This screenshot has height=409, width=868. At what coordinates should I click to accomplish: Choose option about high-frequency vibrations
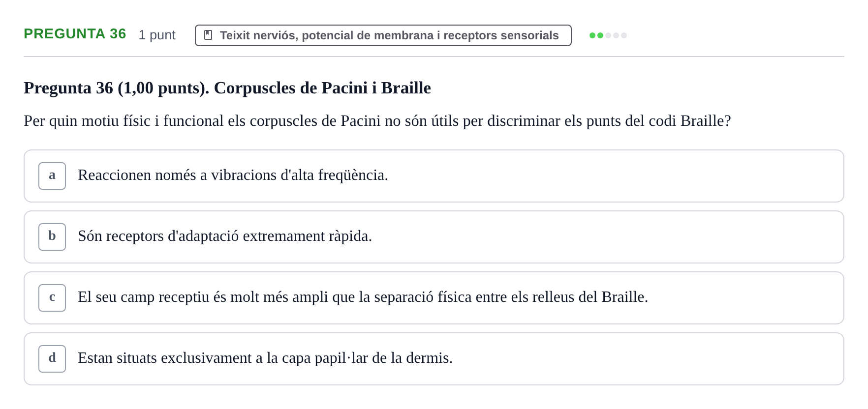(434, 176)
